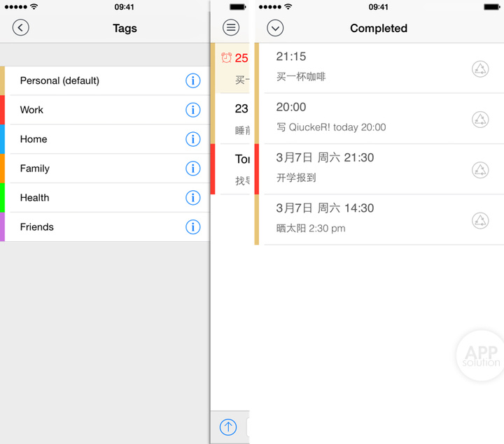This screenshot has width=504, height=444.
Task: Open the 3月7日 周六 14:30 completed entry
Action: tap(364, 219)
